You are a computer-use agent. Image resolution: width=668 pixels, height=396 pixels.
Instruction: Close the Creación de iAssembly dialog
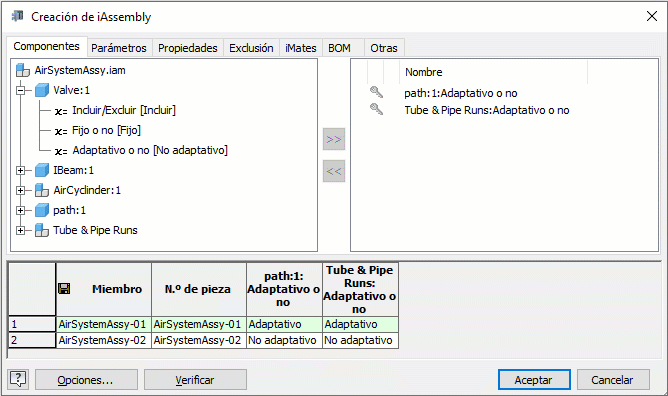[651, 16]
